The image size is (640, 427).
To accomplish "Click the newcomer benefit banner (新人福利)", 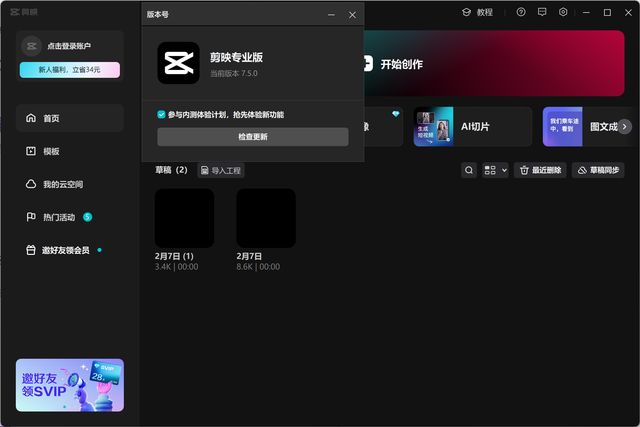I will pos(70,70).
